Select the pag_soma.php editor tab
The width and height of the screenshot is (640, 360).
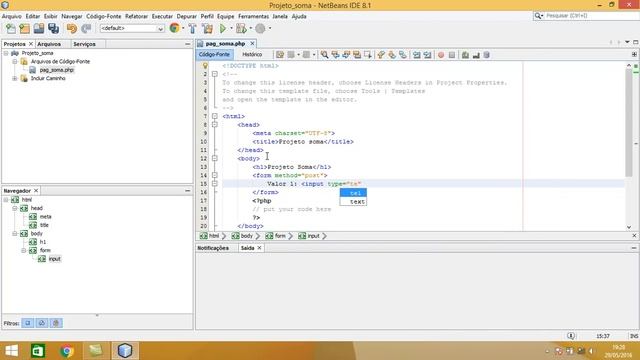(225, 43)
